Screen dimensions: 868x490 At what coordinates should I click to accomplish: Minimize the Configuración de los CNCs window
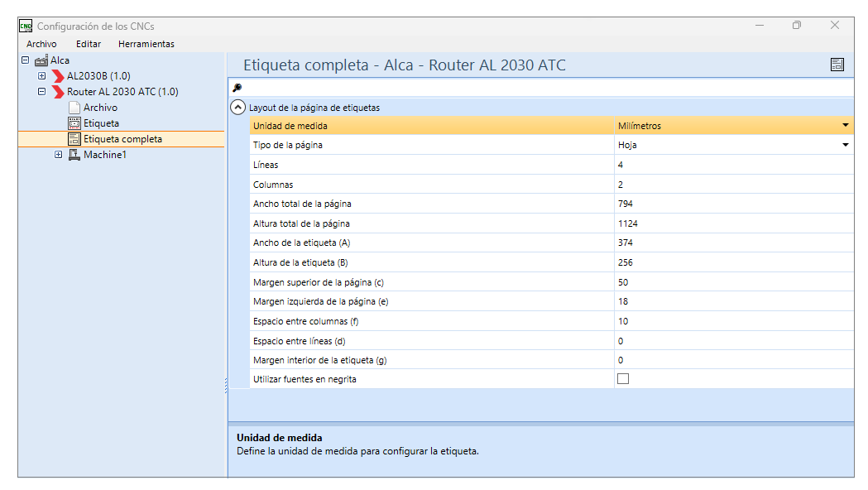tap(760, 25)
